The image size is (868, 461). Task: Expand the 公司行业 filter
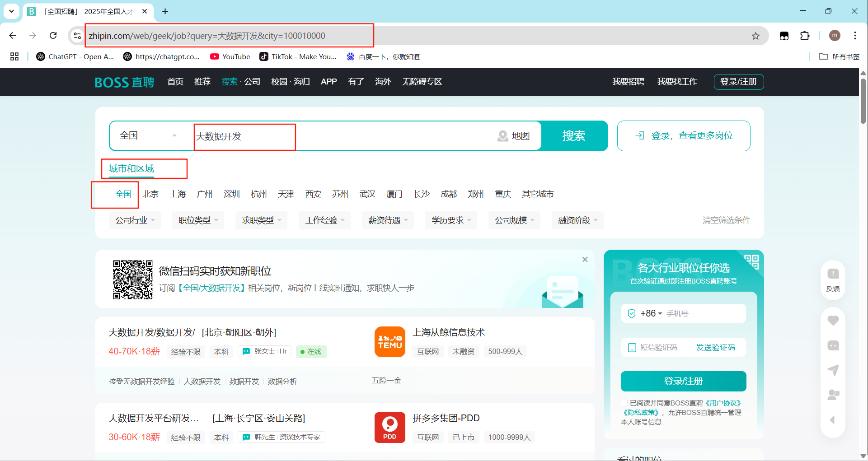pyautogui.click(x=135, y=220)
